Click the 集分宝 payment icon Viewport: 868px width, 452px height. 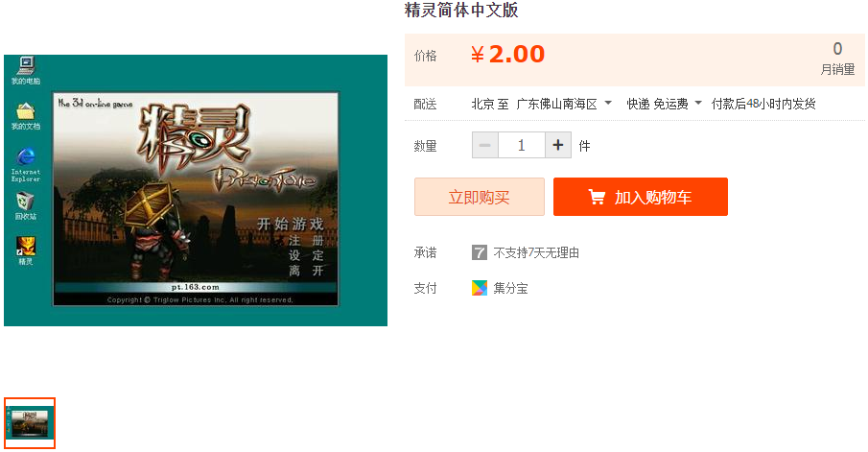click(480, 288)
